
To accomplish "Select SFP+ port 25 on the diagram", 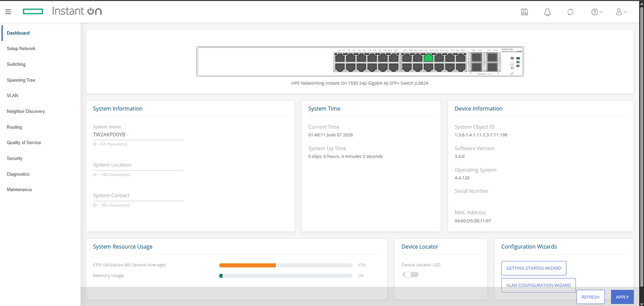I will point(476,57).
